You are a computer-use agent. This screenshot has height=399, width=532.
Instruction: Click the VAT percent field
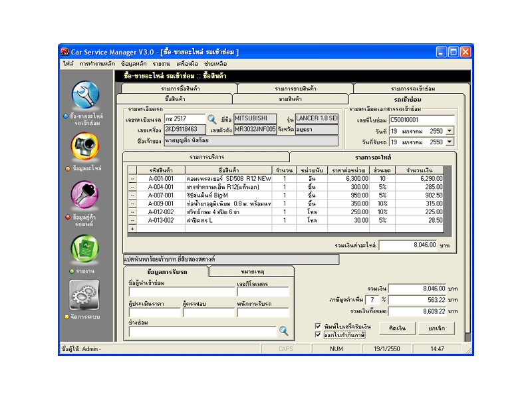tap(372, 300)
